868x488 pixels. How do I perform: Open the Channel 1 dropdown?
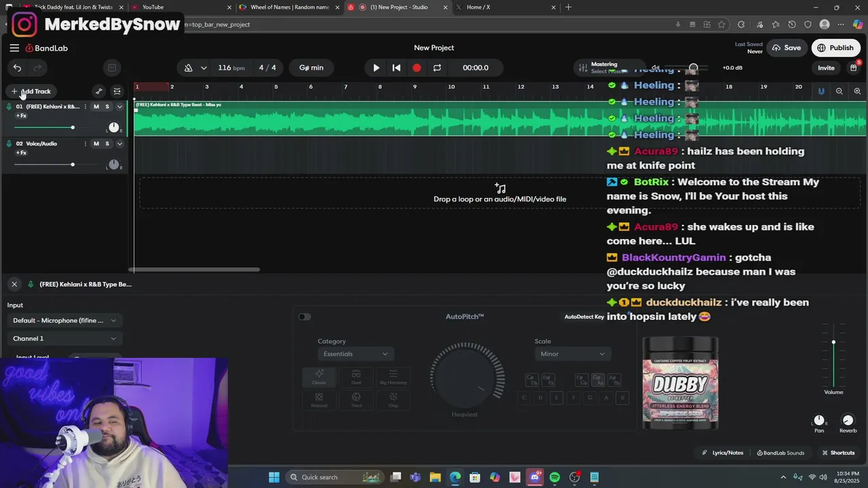(x=64, y=339)
